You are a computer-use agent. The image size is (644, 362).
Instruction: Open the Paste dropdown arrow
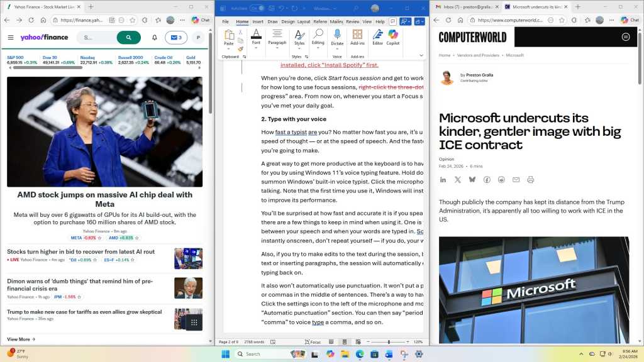[x=228, y=48]
